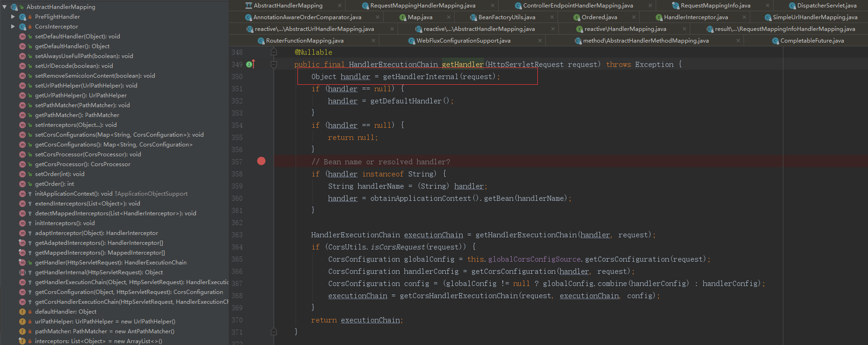This screenshot has width=868, height=345.
Task: Switch to the RequestMappingInfo.java tab
Action: point(716,6)
